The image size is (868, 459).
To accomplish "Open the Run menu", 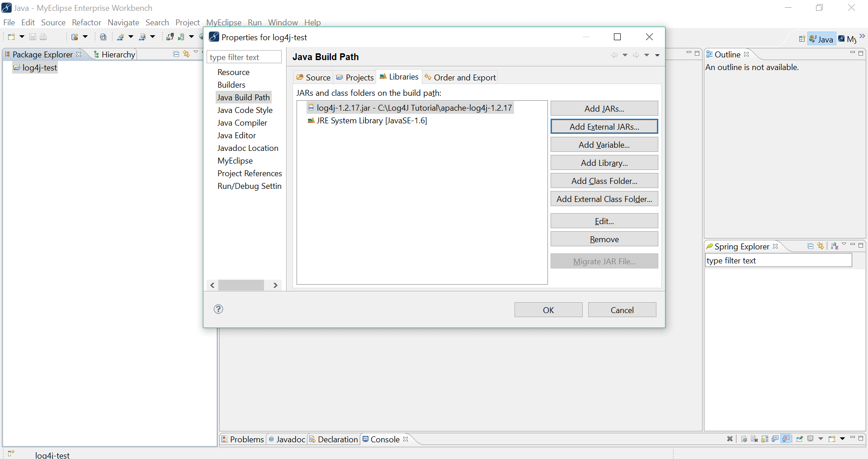I will coord(255,23).
